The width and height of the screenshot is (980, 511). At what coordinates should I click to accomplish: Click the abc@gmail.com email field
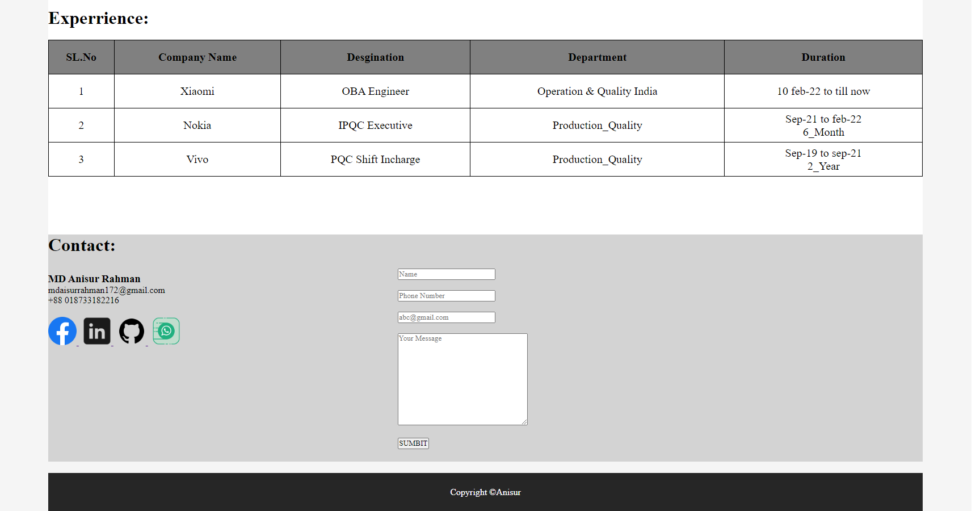[447, 317]
